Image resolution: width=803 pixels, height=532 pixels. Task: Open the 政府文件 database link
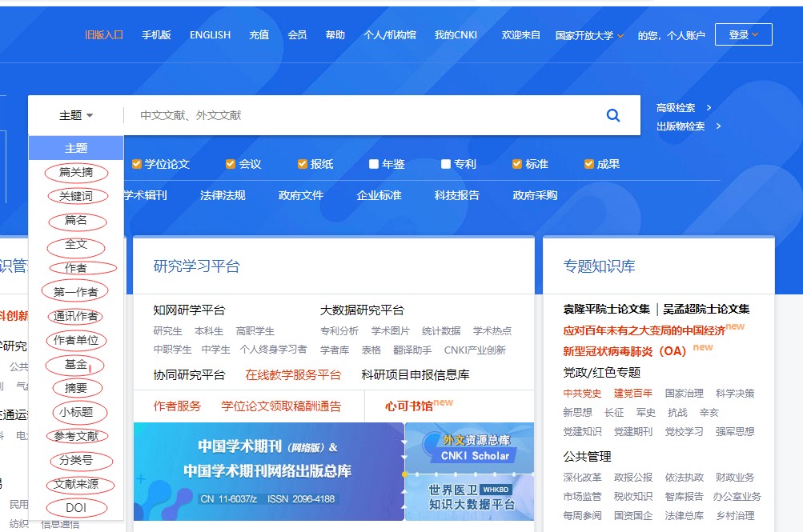click(x=301, y=195)
